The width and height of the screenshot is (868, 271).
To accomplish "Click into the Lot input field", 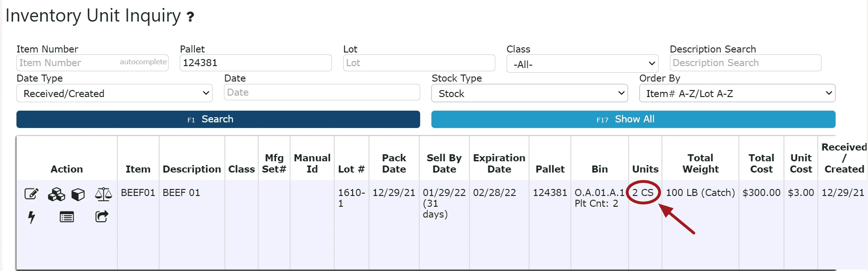I will pos(419,63).
